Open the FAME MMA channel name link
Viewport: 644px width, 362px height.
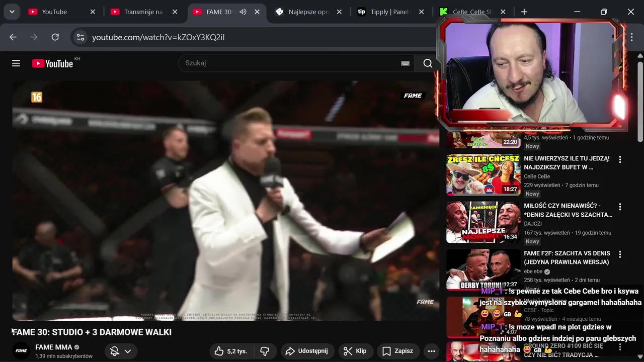click(x=54, y=347)
